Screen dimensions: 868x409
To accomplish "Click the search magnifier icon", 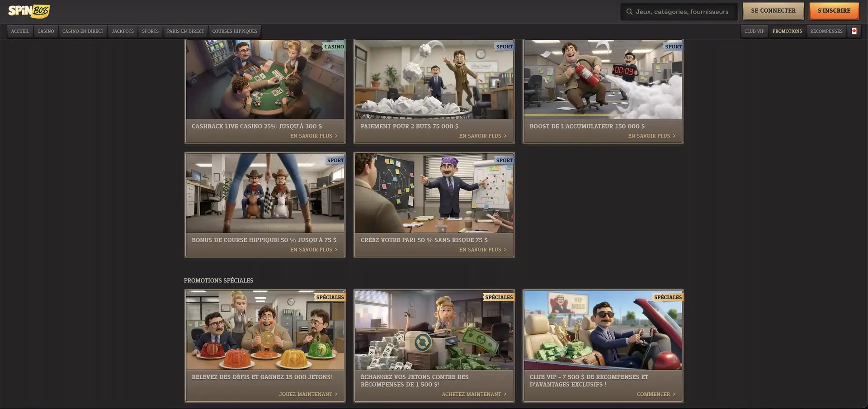I will pyautogui.click(x=629, y=12).
